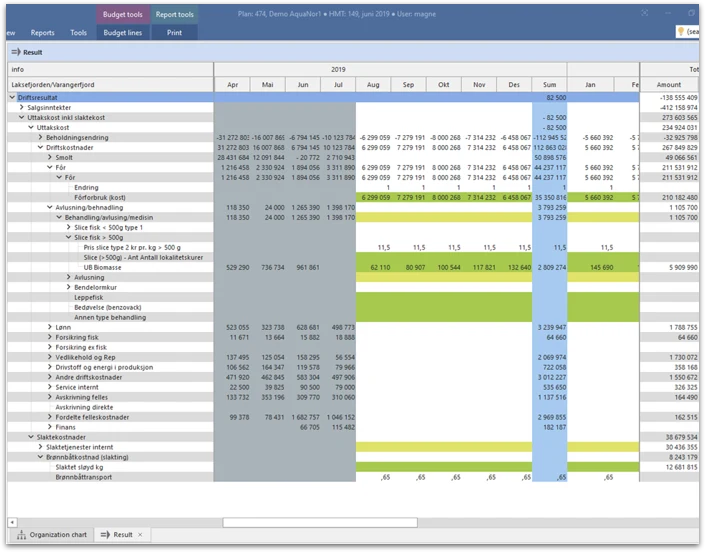Click the horizontal scrollbar thumb
This screenshot has width=705, height=552.
tap(320, 522)
